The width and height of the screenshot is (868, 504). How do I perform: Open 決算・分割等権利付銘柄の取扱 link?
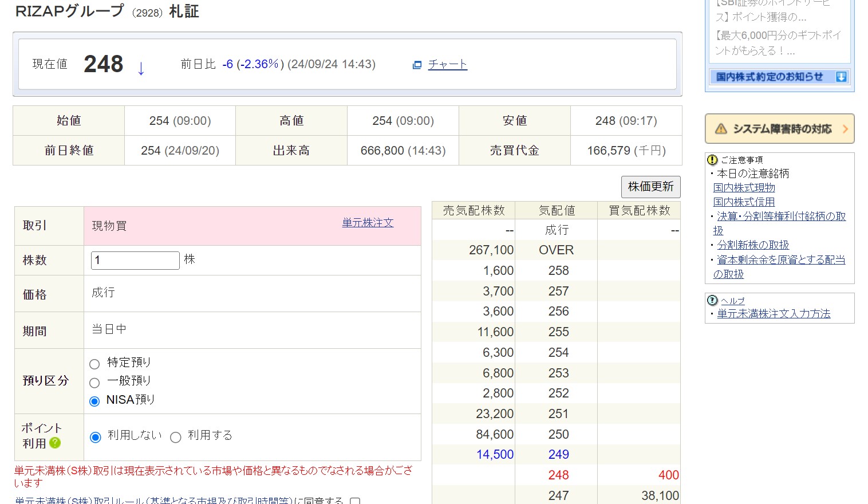[x=780, y=223]
